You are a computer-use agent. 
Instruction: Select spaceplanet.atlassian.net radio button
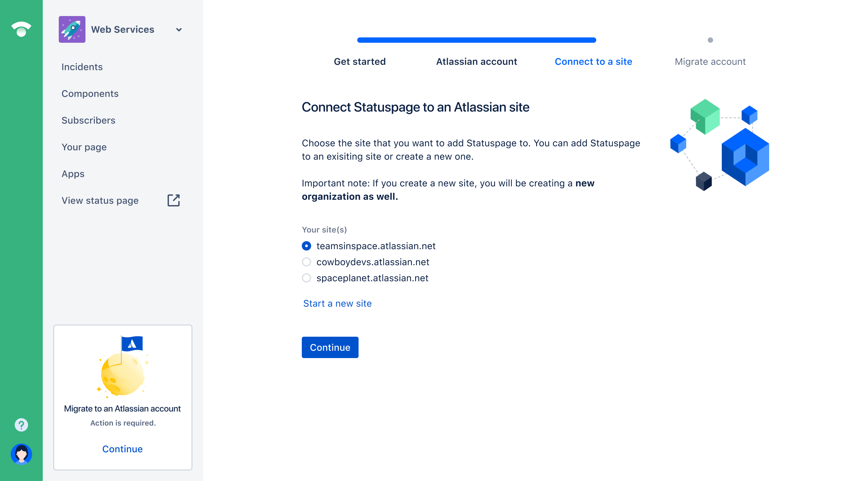tap(306, 278)
